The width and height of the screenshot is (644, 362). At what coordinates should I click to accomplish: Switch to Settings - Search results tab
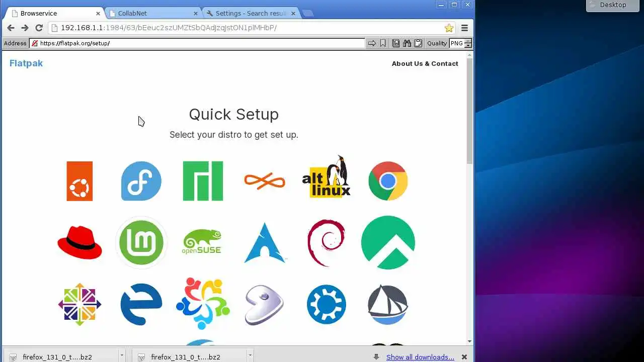(x=251, y=13)
